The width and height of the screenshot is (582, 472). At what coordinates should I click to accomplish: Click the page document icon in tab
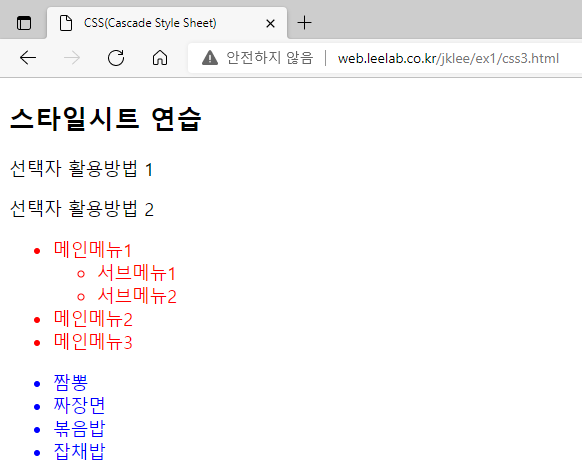[x=66, y=23]
